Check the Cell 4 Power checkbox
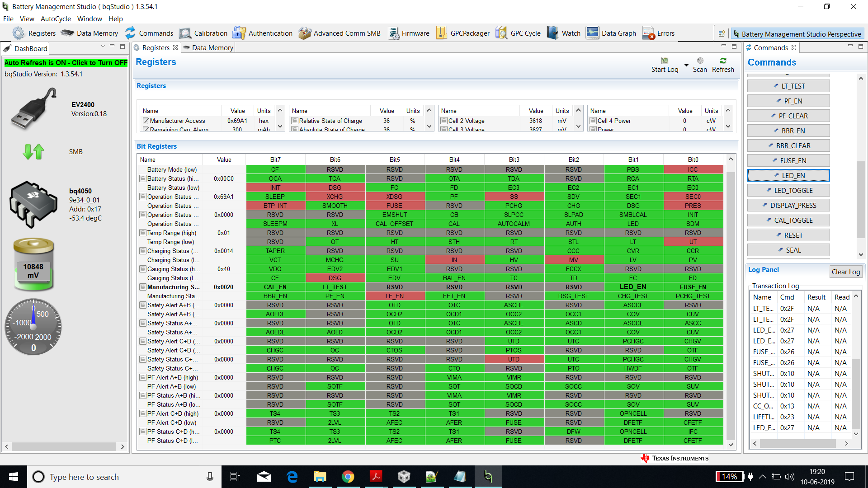This screenshot has width=868, height=488. [x=593, y=121]
